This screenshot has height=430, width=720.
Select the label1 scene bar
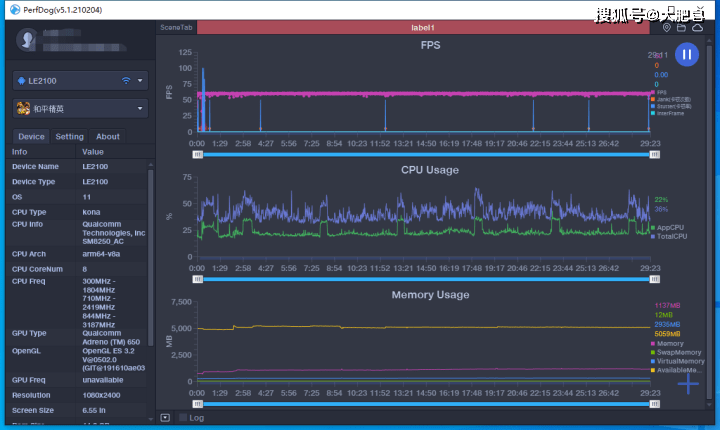coord(423,28)
